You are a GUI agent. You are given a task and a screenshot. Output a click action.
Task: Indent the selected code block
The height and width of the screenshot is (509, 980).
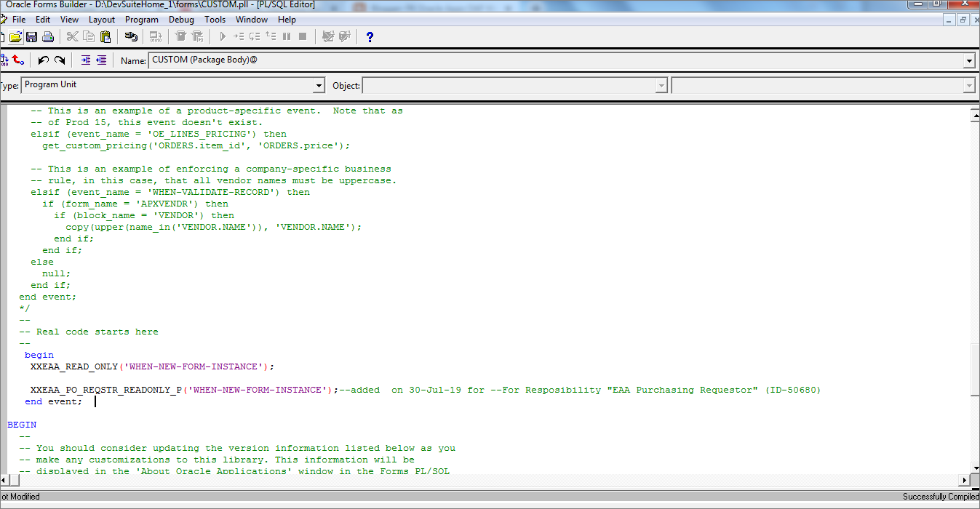click(x=86, y=60)
